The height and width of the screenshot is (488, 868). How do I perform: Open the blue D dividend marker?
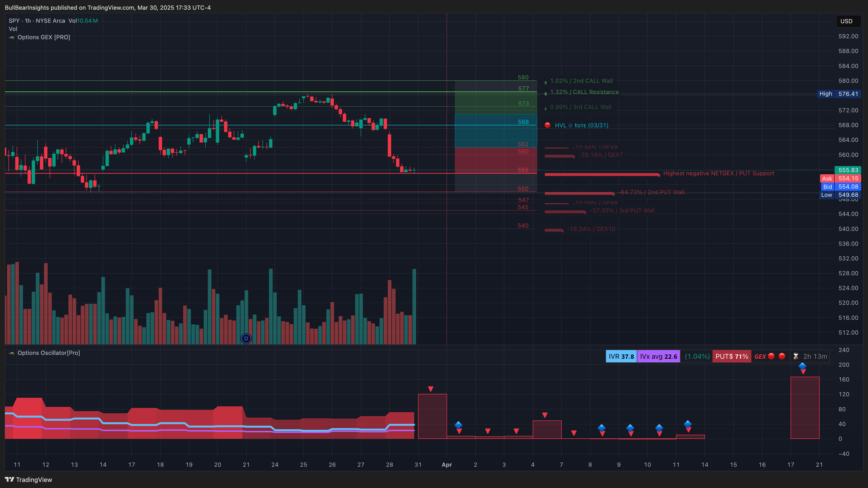[246, 339]
